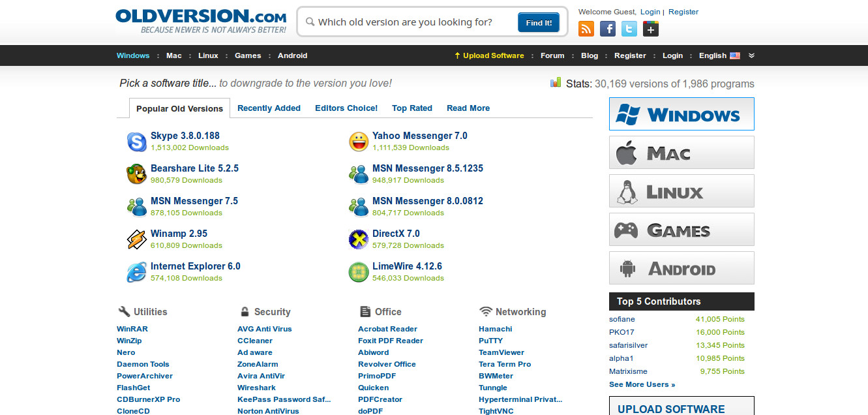The height and width of the screenshot is (415, 868).
Task: Open the Forum link
Action: (x=552, y=55)
